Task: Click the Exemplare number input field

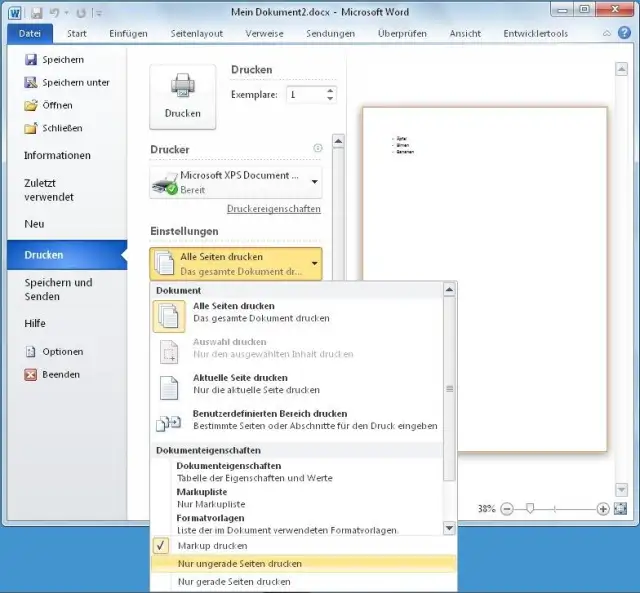Action: (304, 95)
